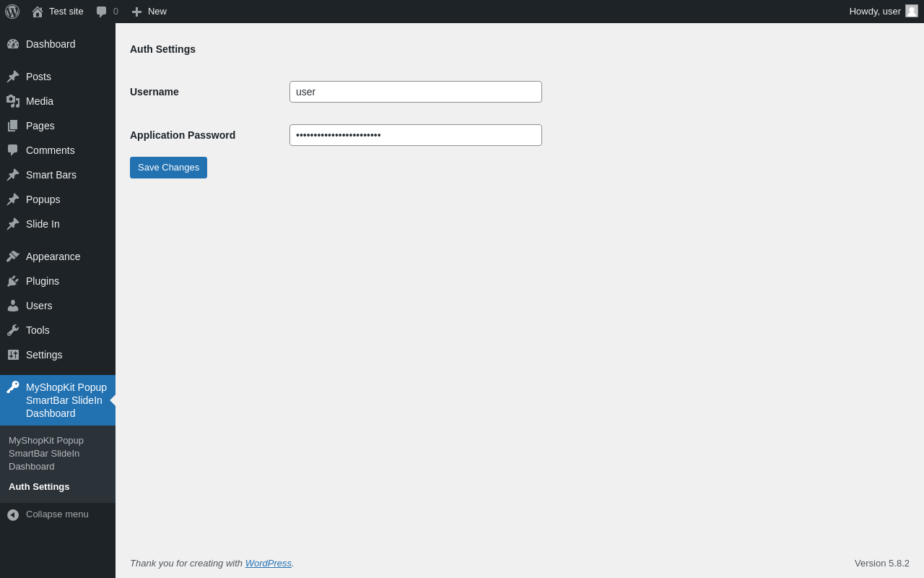Click the Pages icon in sidebar
The height and width of the screenshot is (578, 924).
13,126
